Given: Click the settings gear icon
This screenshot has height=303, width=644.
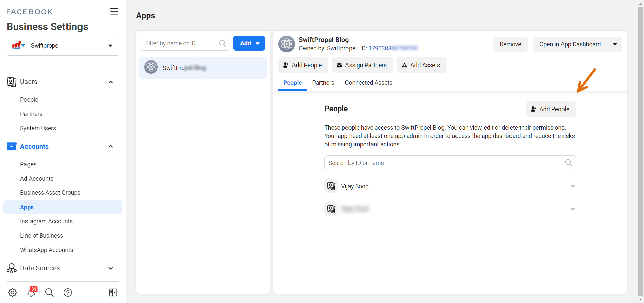Looking at the screenshot, I should click(x=13, y=292).
